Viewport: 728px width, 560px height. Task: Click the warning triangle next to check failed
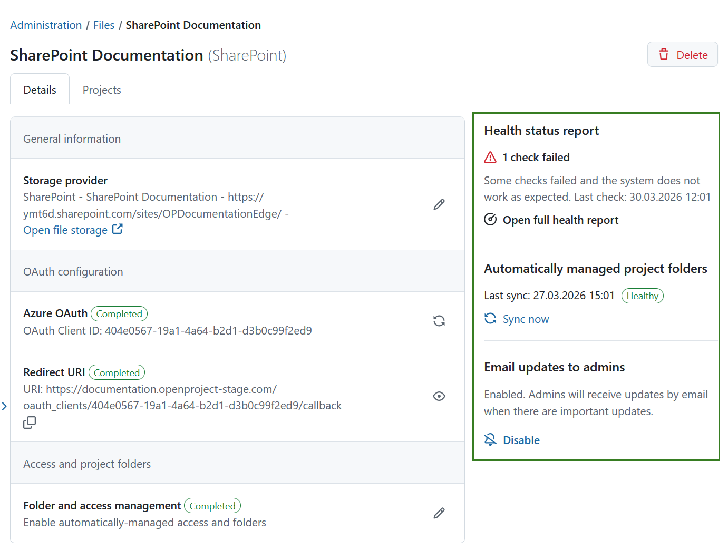pyautogui.click(x=490, y=157)
